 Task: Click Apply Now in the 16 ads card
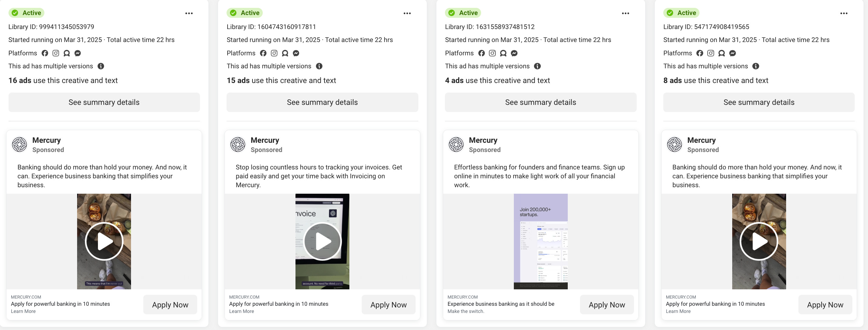(170, 305)
